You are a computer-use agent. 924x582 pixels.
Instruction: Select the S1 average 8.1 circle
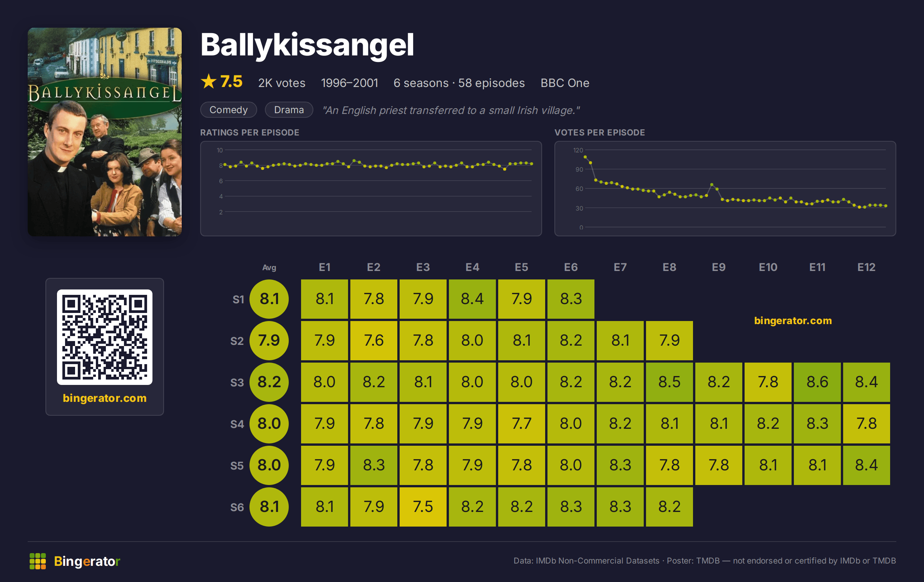pyautogui.click(x=269, y=299)
